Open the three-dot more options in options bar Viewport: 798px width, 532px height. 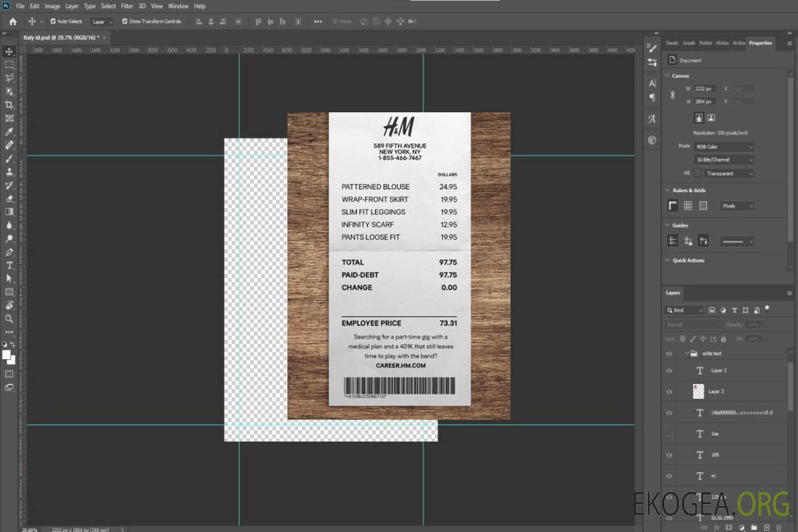point(318,21)
